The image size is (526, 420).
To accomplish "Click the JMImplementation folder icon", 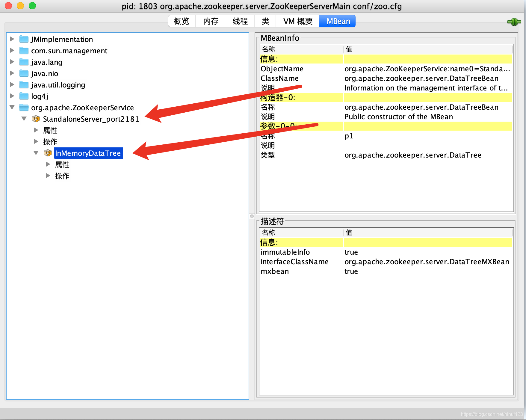I will coord(24,39).
